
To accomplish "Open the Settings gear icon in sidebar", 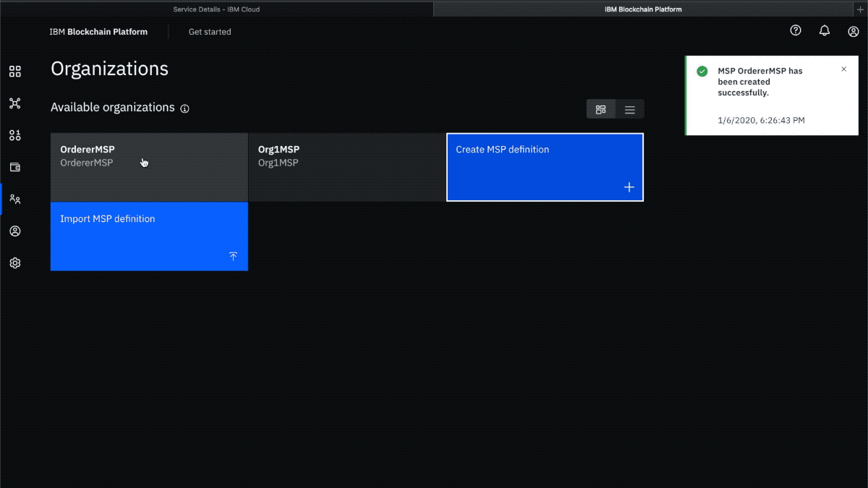I will 14,263.
